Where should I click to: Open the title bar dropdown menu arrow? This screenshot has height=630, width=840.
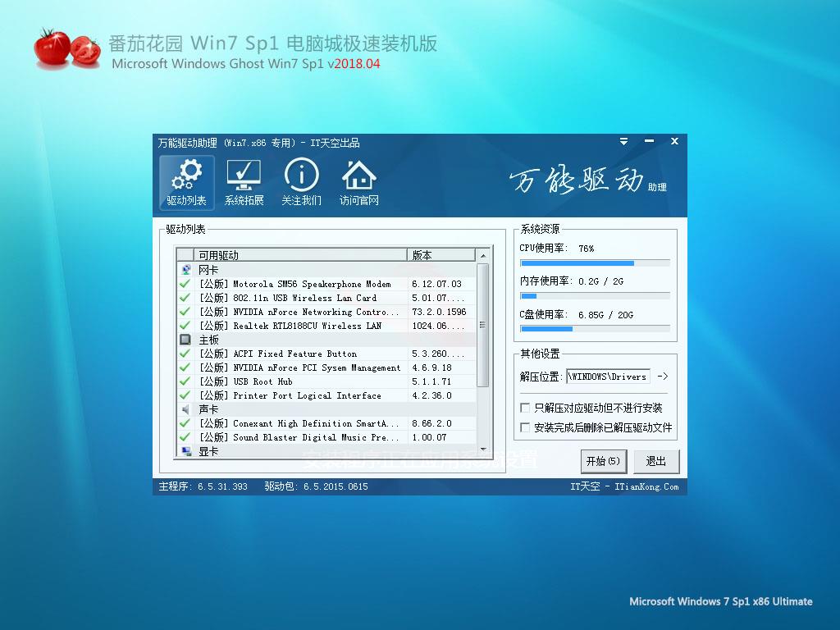624,142
